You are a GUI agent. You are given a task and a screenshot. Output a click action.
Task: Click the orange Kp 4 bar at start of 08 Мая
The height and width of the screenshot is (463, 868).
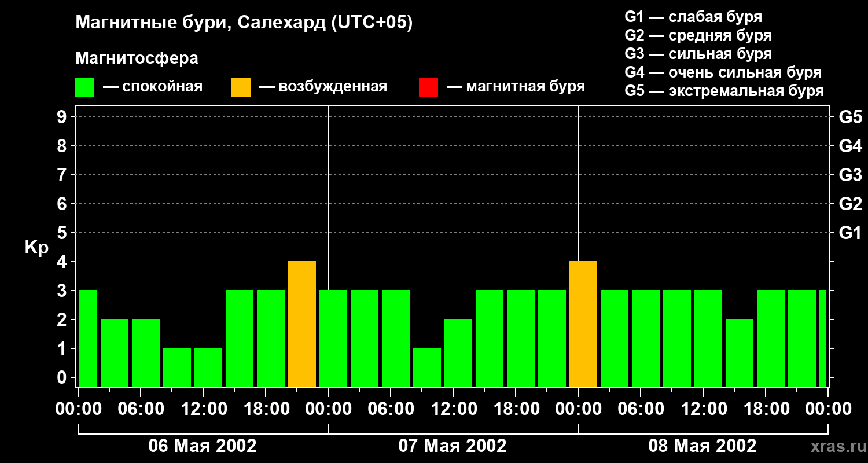point(583,324)
